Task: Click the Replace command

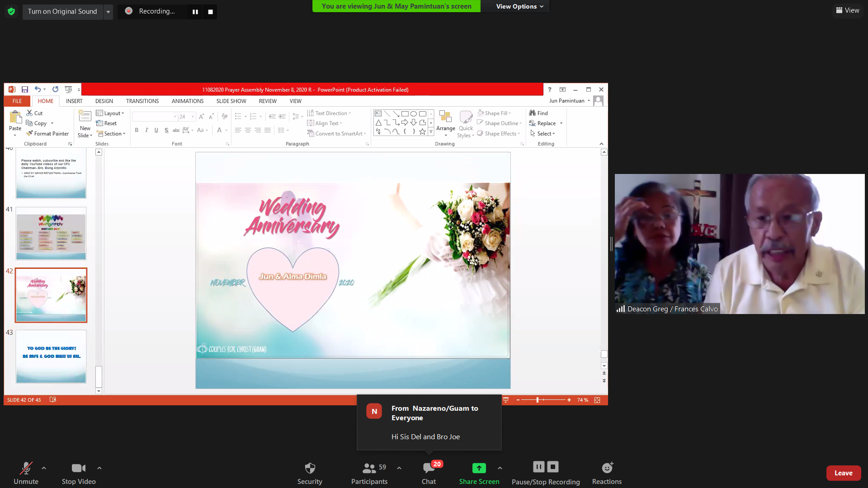Action: point(542,123)
